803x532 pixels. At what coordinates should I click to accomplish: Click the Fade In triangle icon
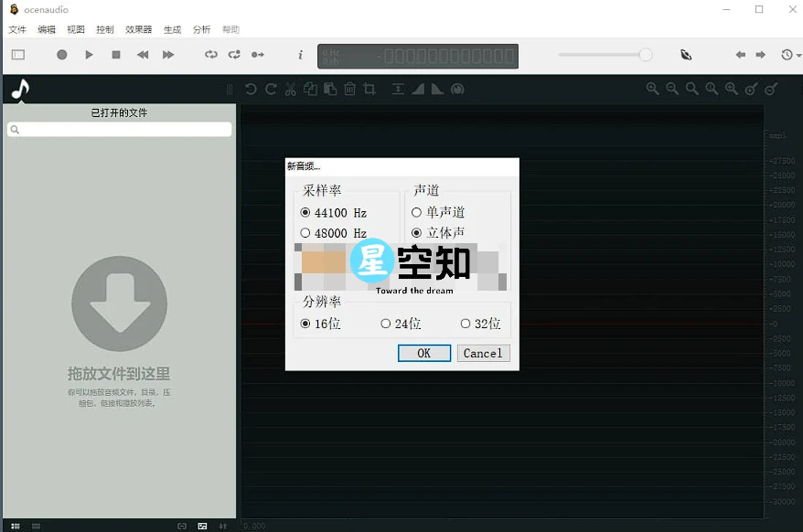[416, 89]
